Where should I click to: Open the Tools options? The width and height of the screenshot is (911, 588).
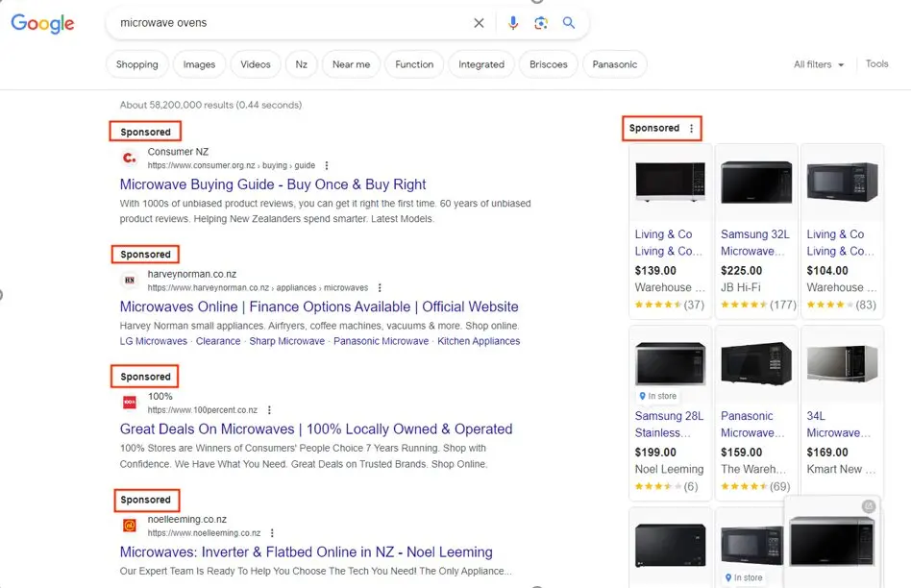coord(876,64)
